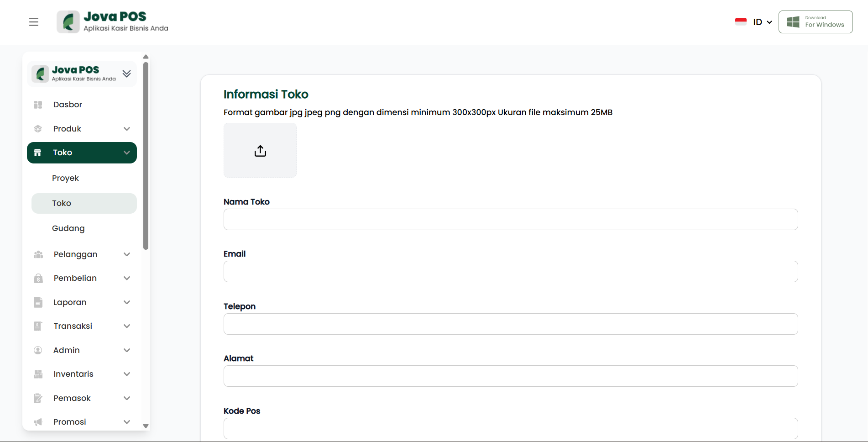Collapse sidebar with double chevron icon
The width and height of the screenshot is (868, 442).
coord(127,74)
